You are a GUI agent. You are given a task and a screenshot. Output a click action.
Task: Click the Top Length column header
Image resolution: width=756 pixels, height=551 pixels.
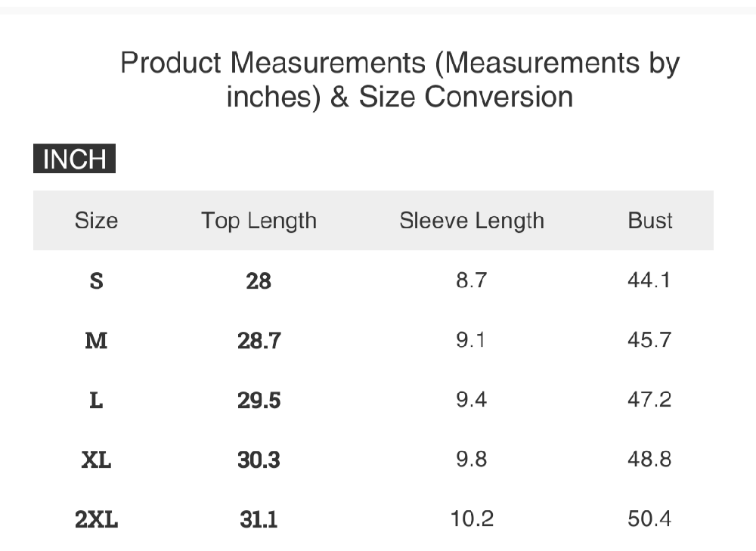(259, 221)
